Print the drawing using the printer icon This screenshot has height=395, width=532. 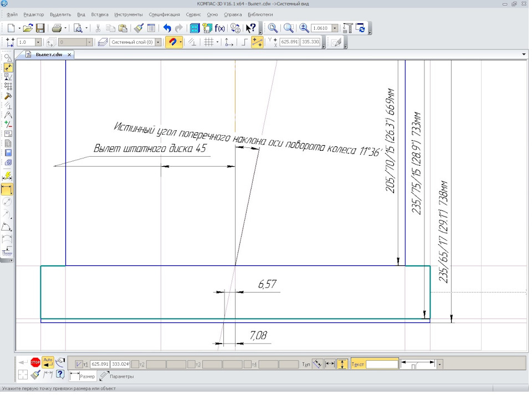point(57,28)
